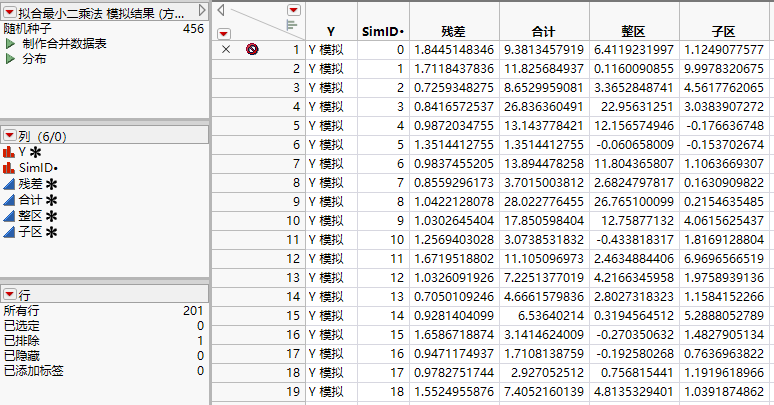Collapse the side panels with the left triangle

coord(221,10)
